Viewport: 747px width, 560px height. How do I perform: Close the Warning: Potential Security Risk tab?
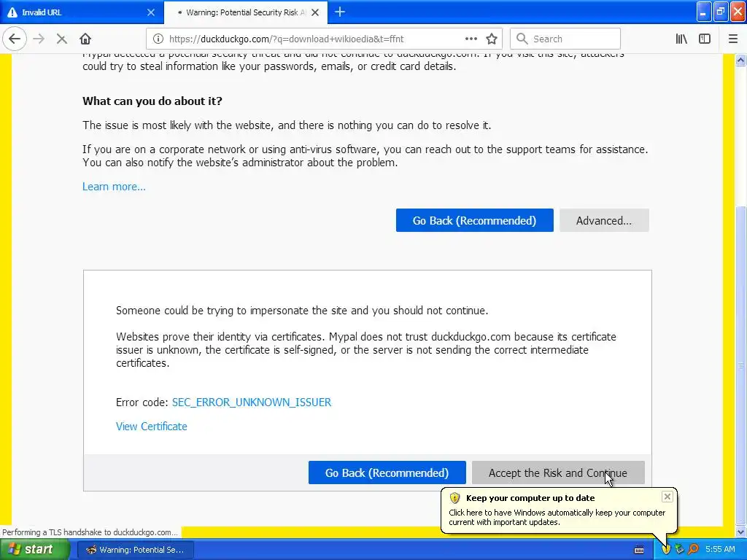coord(315,12)
